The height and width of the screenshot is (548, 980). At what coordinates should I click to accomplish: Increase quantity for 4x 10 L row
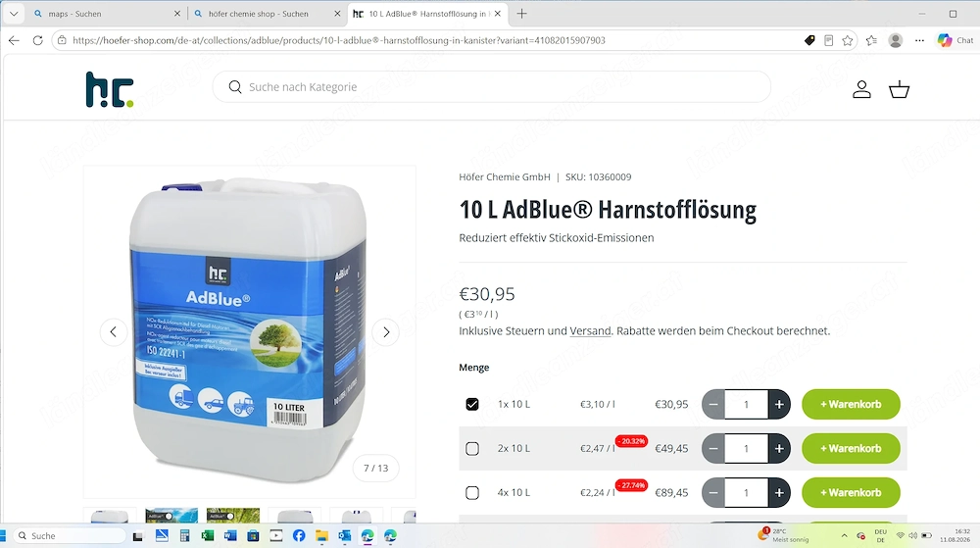[779, 493]
